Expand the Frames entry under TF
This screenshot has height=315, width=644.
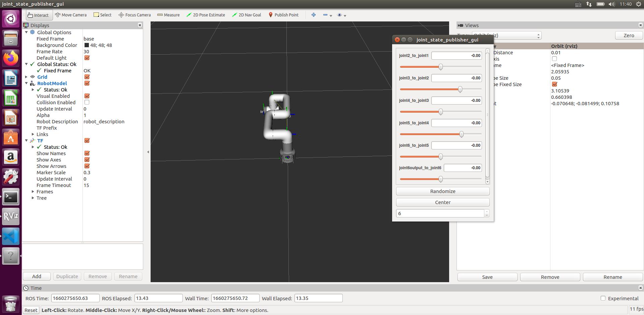[33, 192]
